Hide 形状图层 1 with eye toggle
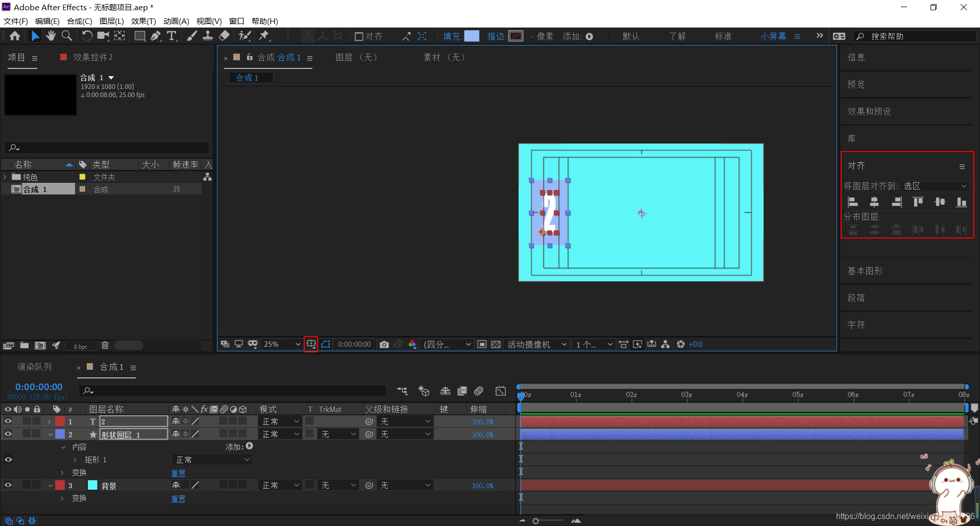Screen dimensions: 980x526 pyautogui.click(x=8, y=434)
